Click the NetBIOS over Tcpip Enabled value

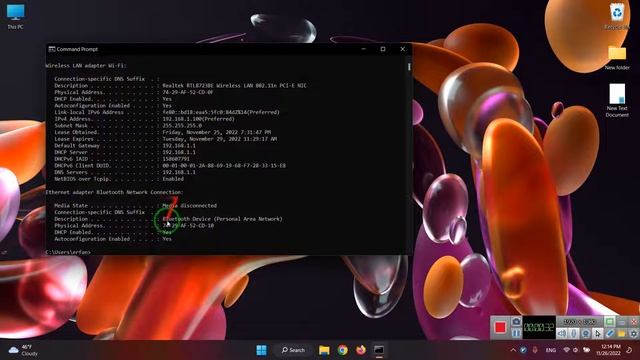[173, 179]
